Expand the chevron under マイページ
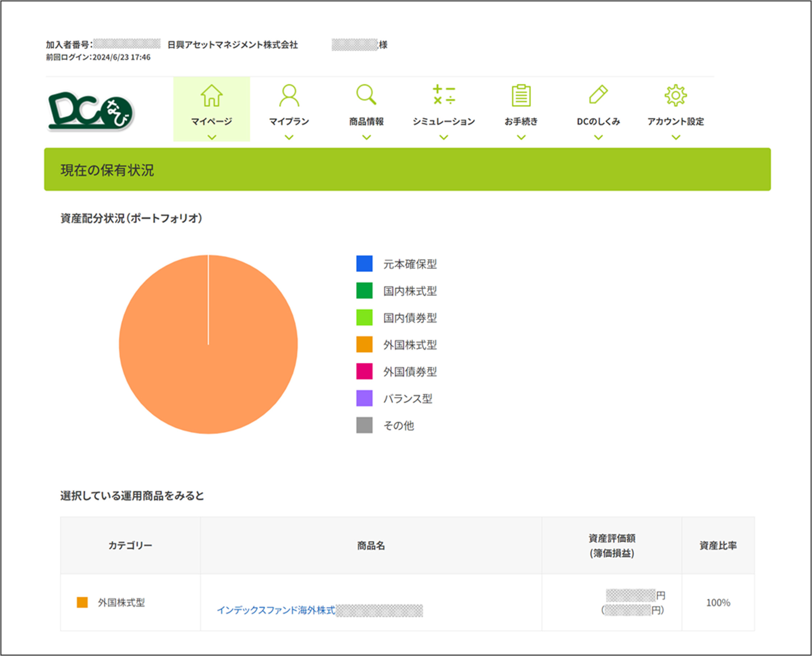Viewport: 812px width, 656px height. pos(212,137)
